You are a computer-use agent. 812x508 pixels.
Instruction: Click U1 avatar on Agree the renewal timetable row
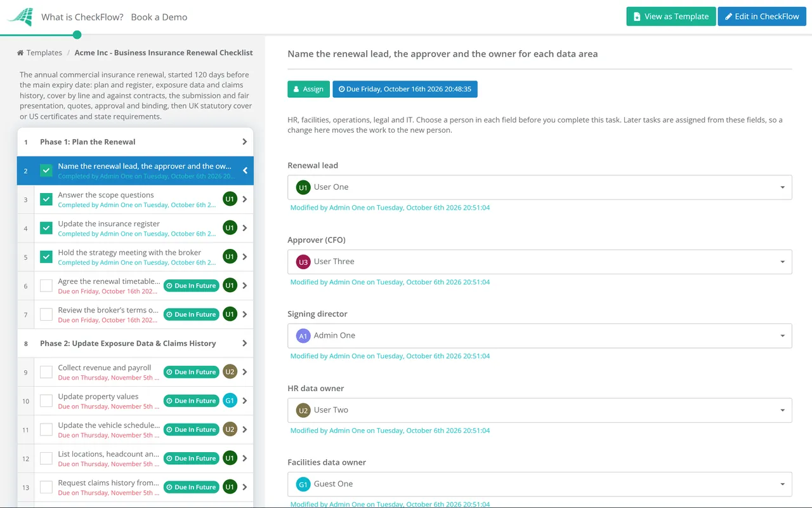coord(230,286)
